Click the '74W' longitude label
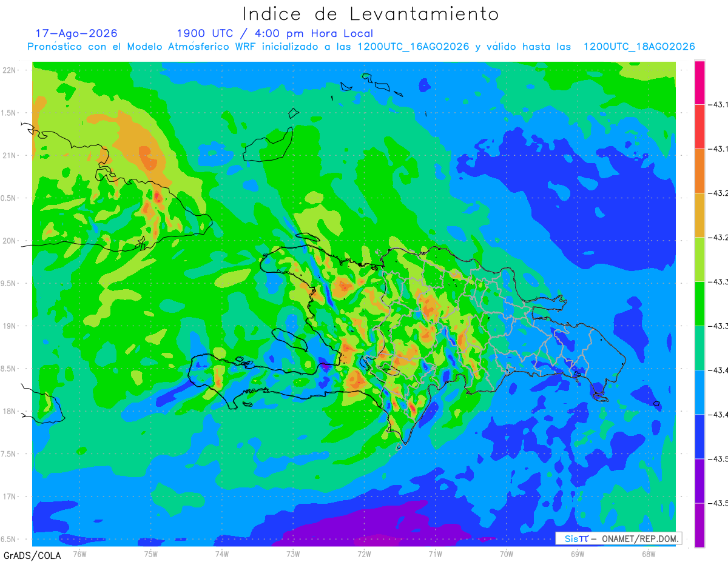The height and width of the screenshot is (562, 728). click(222, 554)
